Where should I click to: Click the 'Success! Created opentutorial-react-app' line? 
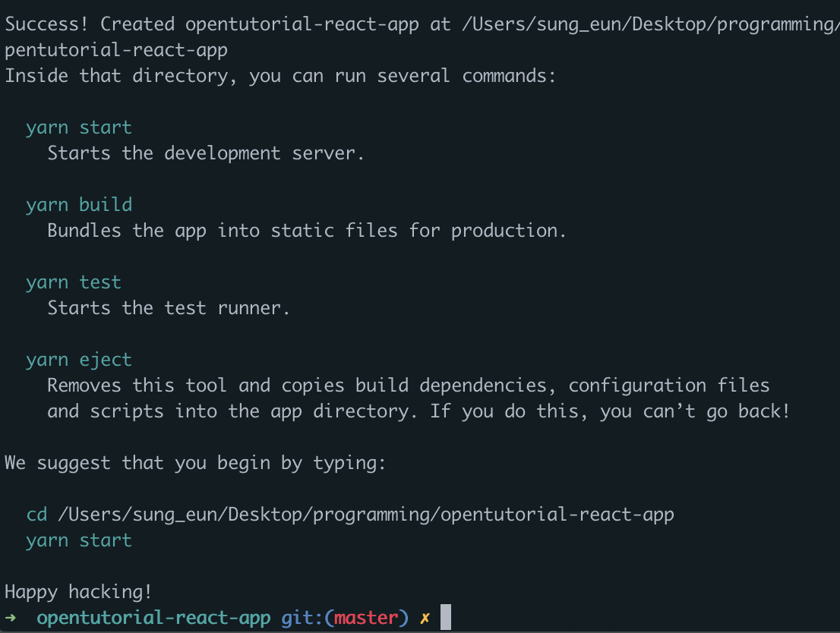422,24
